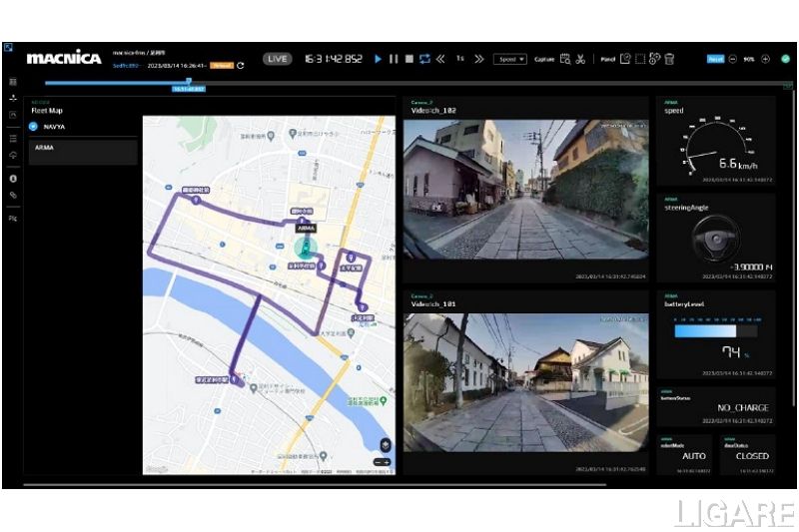This screenshot has height=532, width=799.
Task: Click the Reset zoom button
Action: pyautogui.click(x=715, y=60)
